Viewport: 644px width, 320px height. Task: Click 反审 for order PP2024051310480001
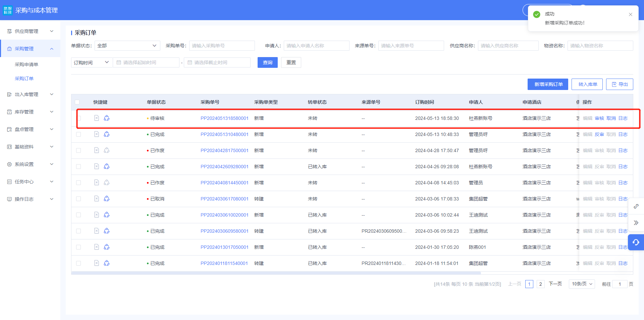click(599, 134)
